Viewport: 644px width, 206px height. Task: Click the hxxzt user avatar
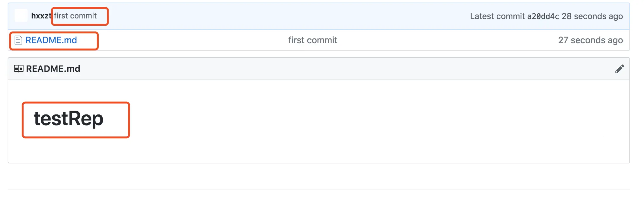(21, 16)
